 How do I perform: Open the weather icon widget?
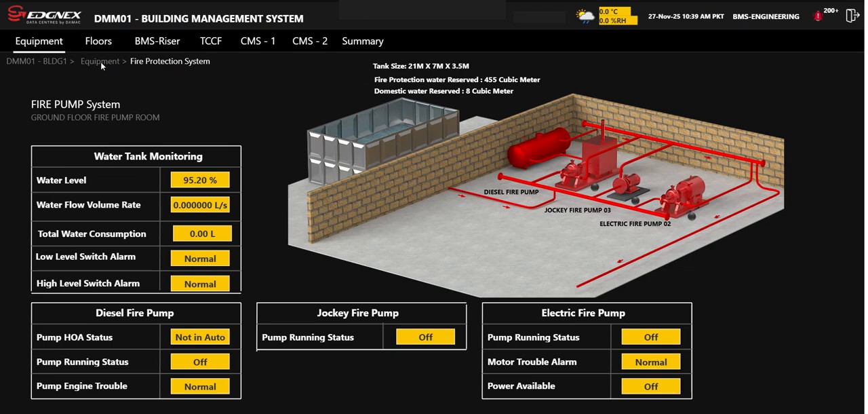pyautogui.click(x=585, y=16)
